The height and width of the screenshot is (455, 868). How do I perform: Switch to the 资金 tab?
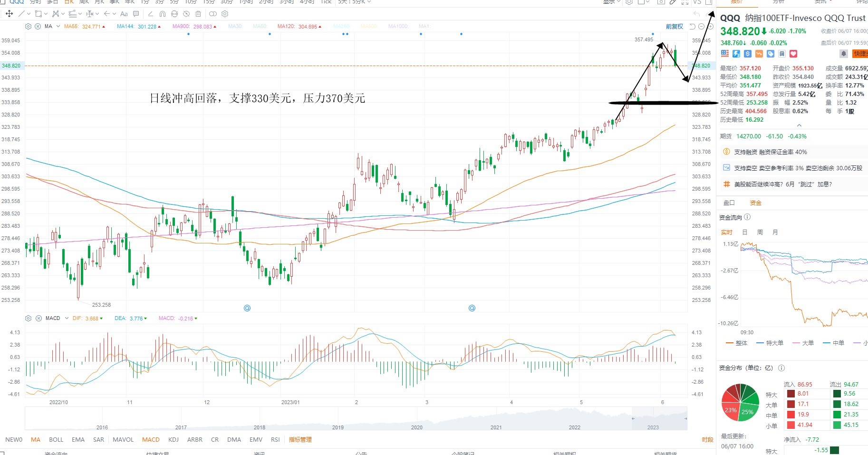pos(755,203)
